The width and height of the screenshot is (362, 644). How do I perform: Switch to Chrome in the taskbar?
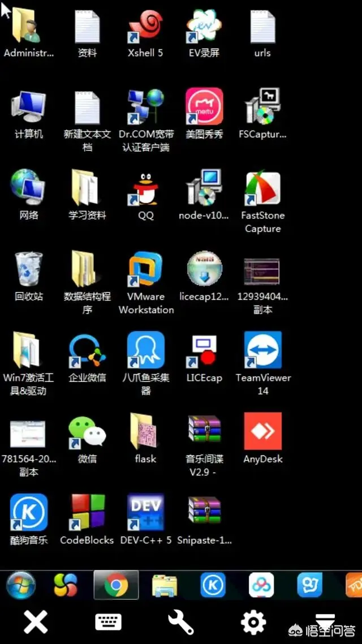tap(116, 585)
